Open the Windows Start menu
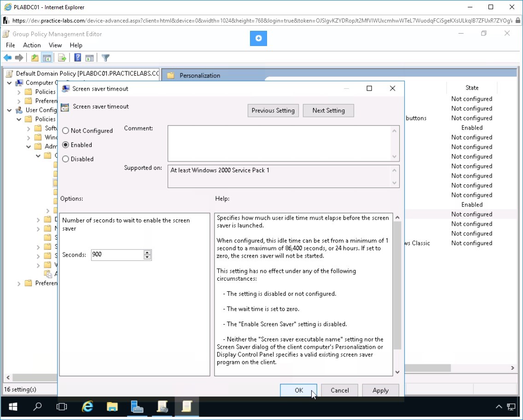Viewport: 523px width, 420px height. (13, 407)
